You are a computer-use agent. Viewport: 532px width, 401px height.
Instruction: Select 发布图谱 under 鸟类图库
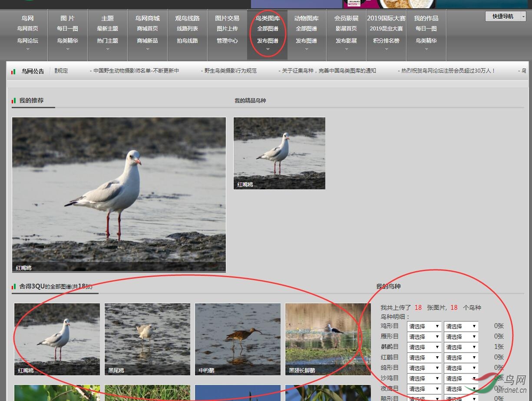pyautogui.click(x=268, y=41)
